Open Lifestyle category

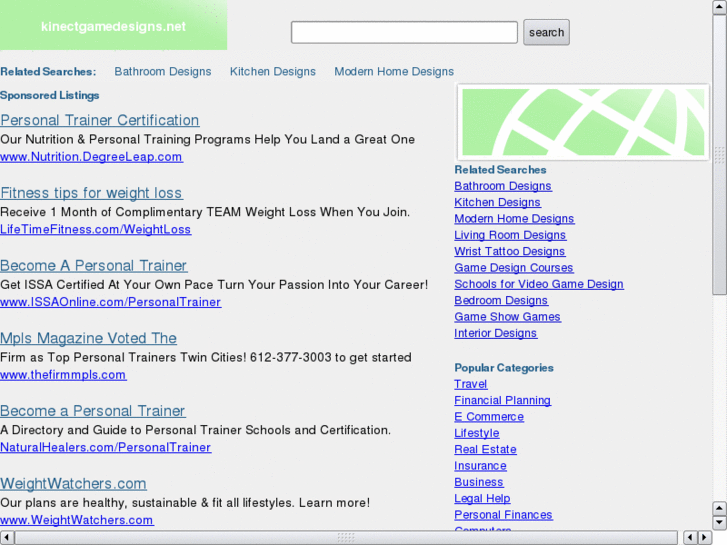tap(477, 433)
